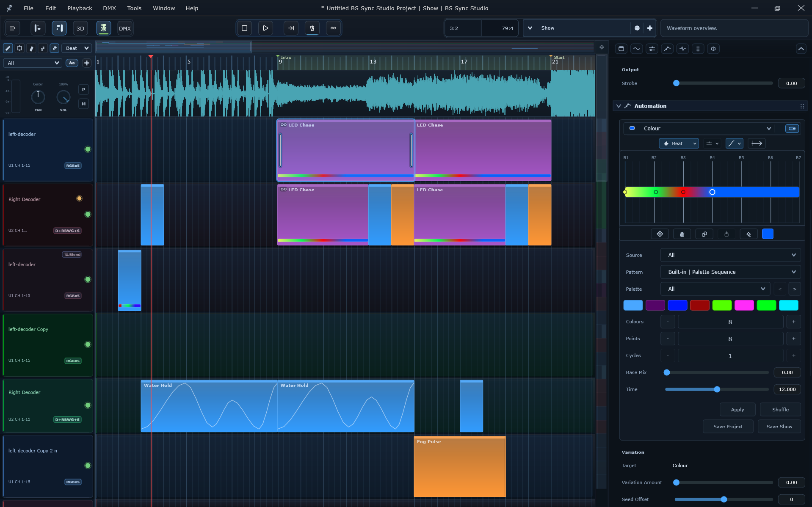The height and width of the screenshot is (507, 812).
Task: Click the playlist add icon in toolbar
Action: click(x=13, y=28)
